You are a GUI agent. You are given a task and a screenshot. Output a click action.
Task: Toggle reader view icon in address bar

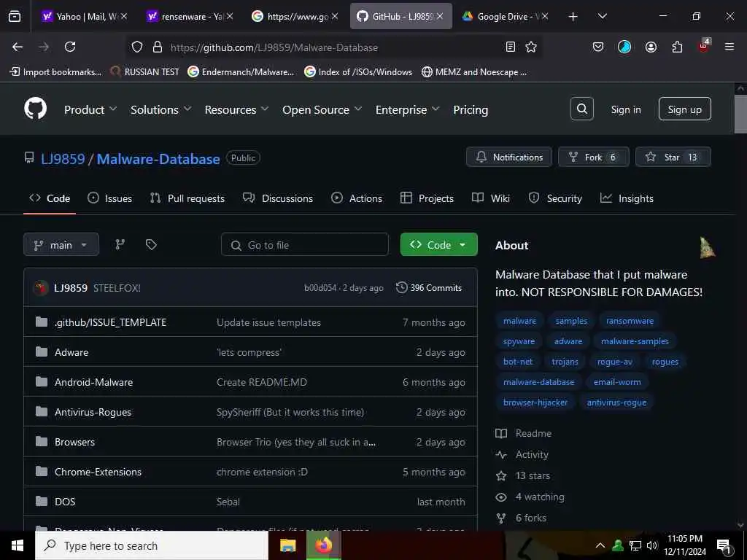point(510,47)
